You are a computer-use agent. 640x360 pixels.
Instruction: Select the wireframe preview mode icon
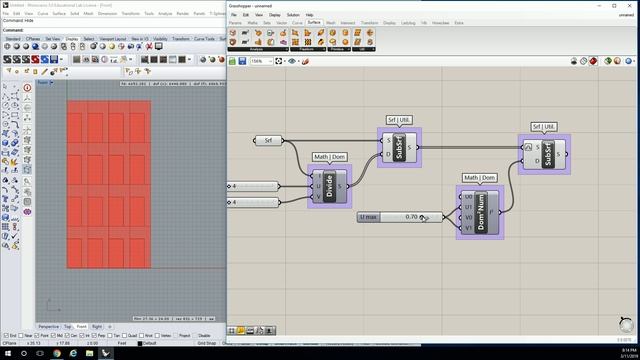point(584,61)
